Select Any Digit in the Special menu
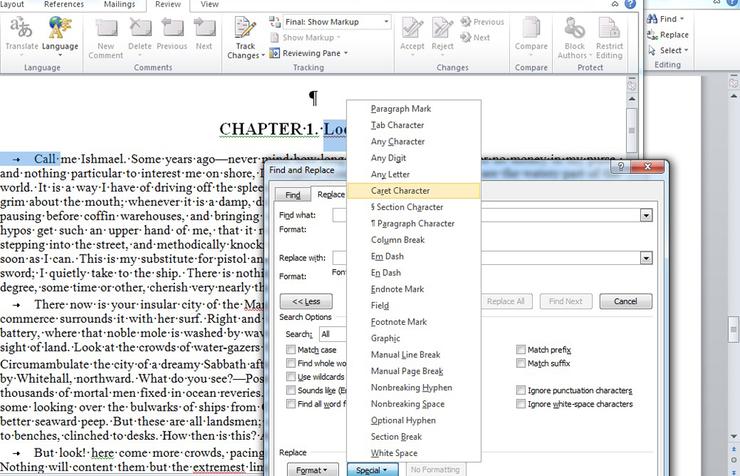 tap(413, 158)
